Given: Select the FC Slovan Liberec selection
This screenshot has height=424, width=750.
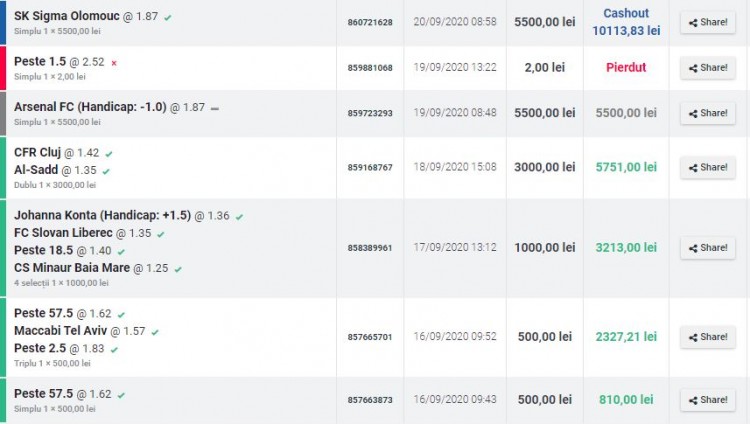Looking at the screenshot, I should tap(66, 233).
